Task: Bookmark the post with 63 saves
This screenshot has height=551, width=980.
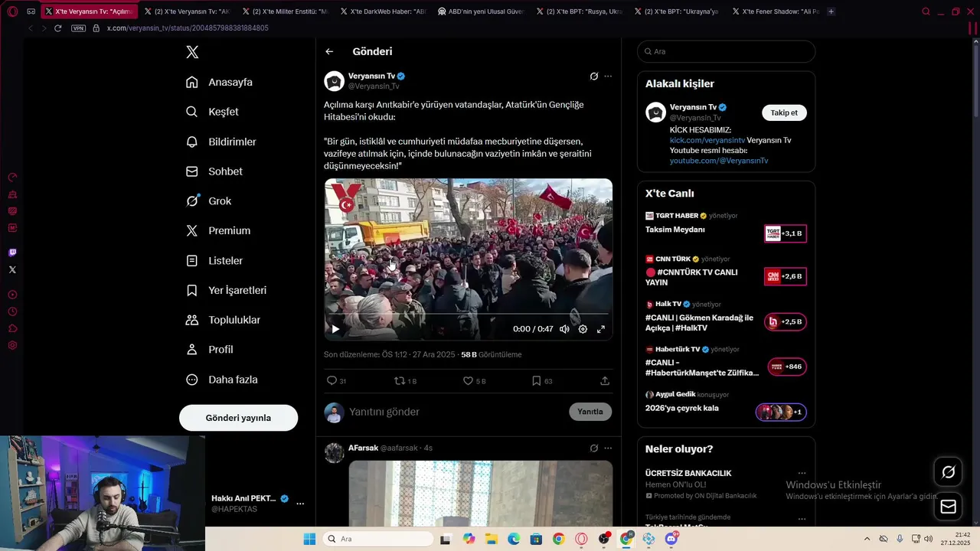Action: point(542,380)
